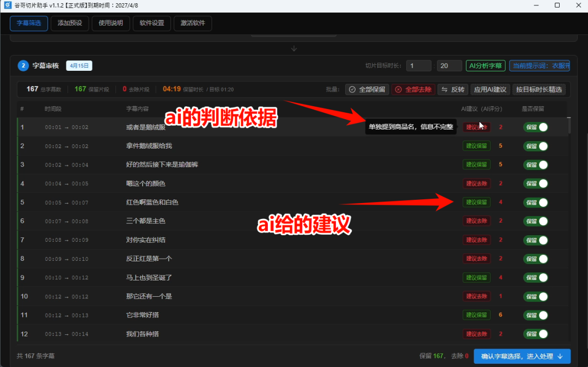This screenshot has height=367, width=588.
Task: Toggle 保留 switch for row 7 对你实在纠结
Action: pos(536,240)
